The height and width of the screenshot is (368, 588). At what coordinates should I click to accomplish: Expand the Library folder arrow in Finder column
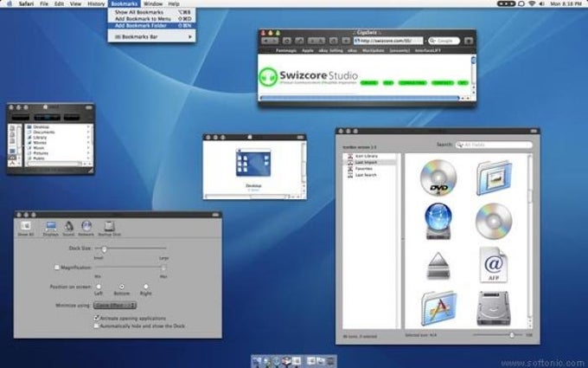point(88,138)
